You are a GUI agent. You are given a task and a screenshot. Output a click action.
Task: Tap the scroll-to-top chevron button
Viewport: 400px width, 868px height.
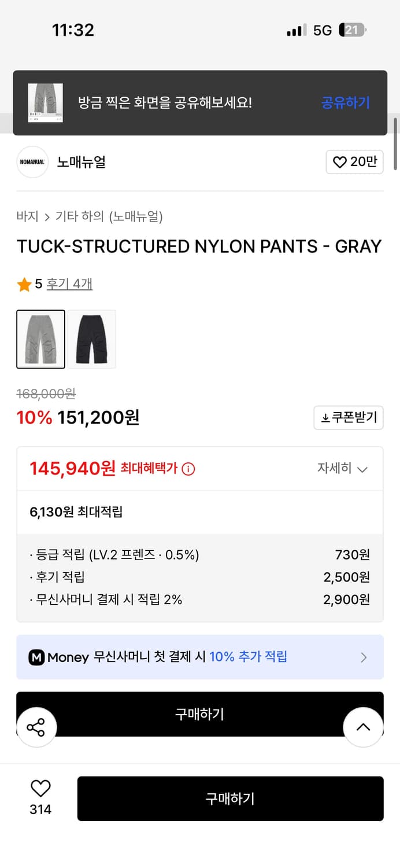pyautogui.click(x=363, y=727)
